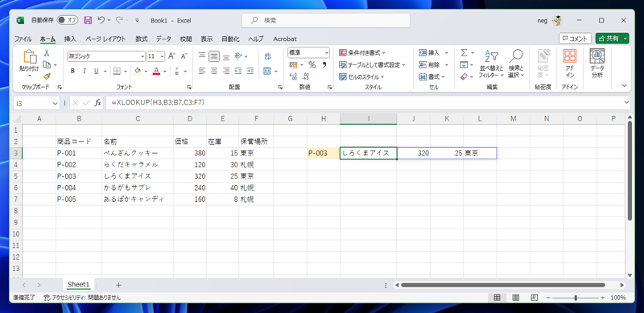This screenshot has height=313, width=644.
Task: Switch to the データ tab
Action: point(163,39)
